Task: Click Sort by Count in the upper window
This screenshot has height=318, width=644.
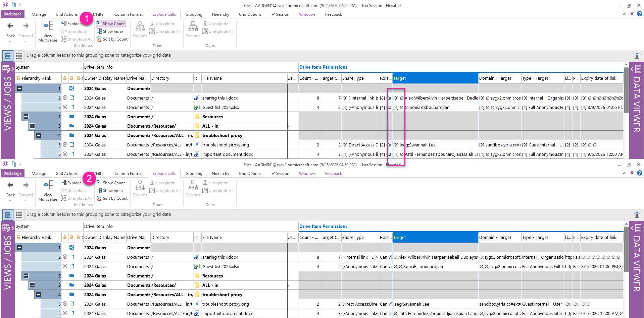Action: [112, 39]
